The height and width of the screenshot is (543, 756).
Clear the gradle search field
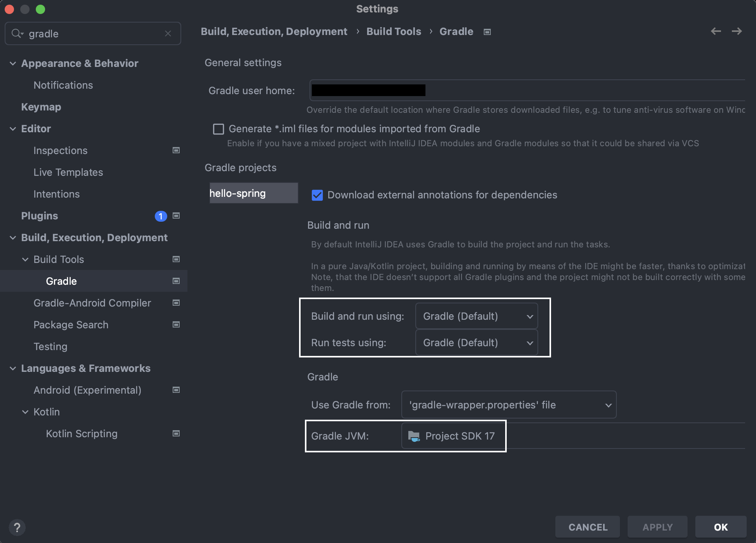click(x=168, y=33)
